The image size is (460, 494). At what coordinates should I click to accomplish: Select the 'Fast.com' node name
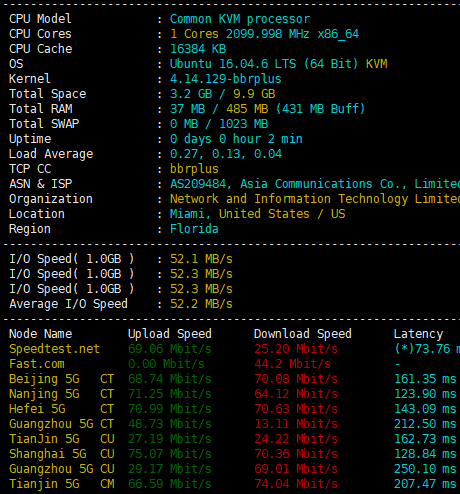(x=37, y=364)
